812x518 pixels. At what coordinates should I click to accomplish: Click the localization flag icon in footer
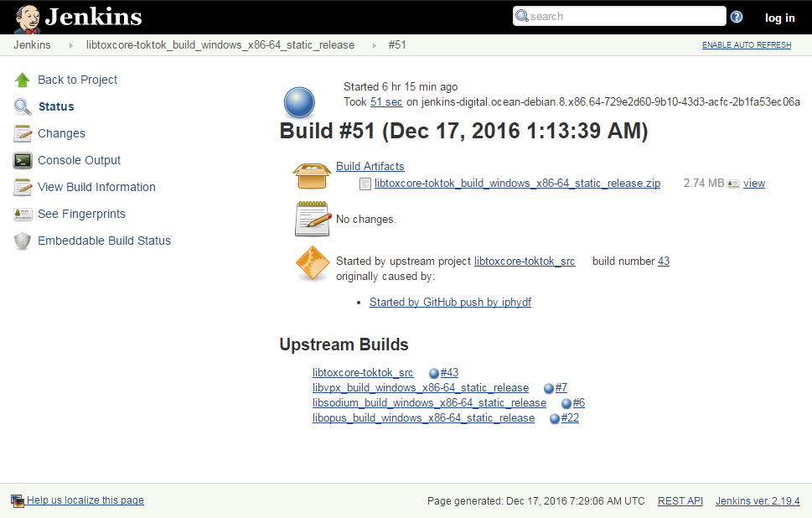(x=18, y=501)
